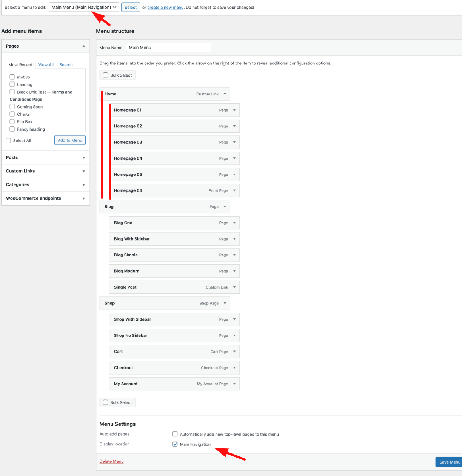Expand the Shop menu item arrow

(x=225, y=303)
